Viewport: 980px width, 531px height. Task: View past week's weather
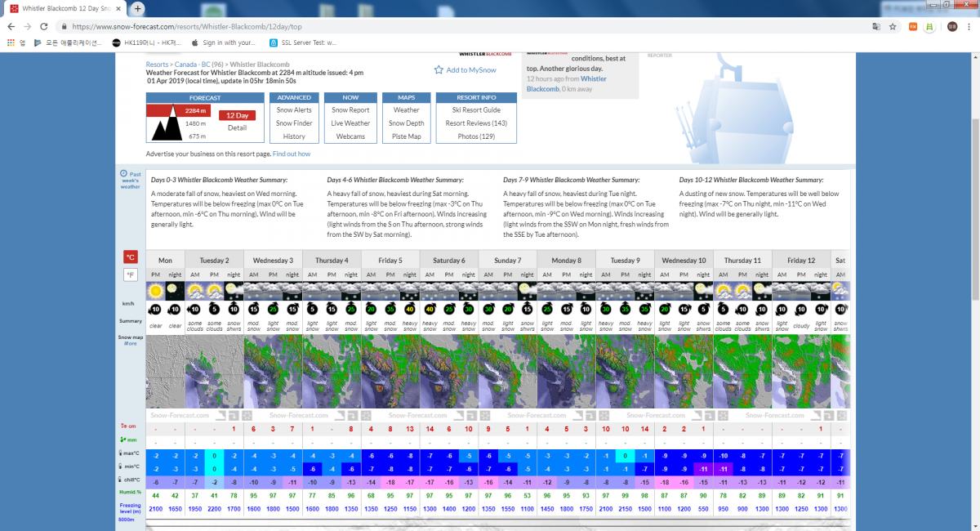click(x=129, y=180)
